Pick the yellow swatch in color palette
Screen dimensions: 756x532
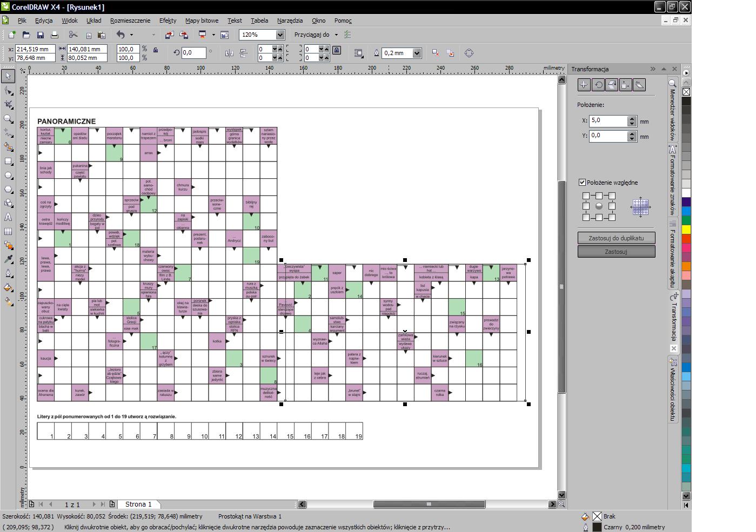pos(686,230)
